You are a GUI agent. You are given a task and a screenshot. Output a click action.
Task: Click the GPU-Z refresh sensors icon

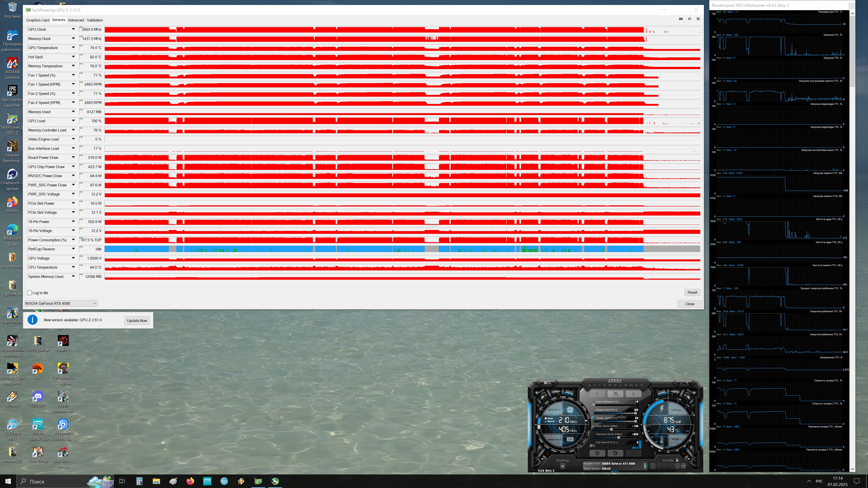[689, 19]
